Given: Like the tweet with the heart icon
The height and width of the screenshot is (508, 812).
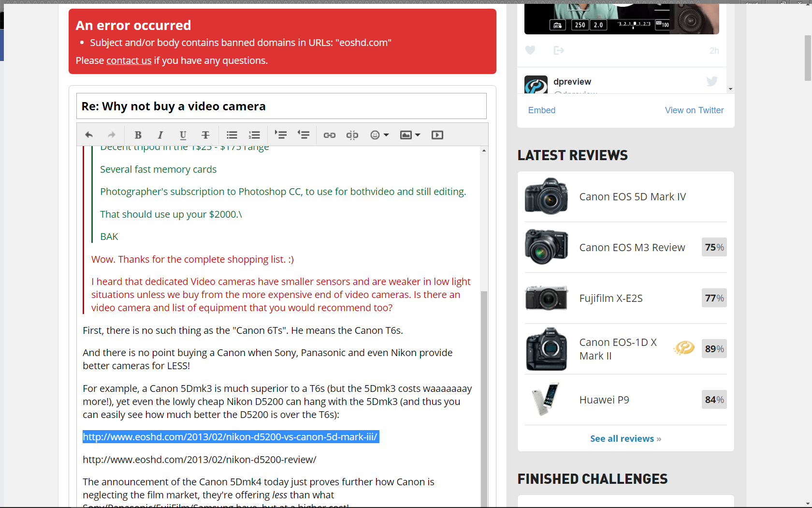Looking at the screenshot, I should (530, 50).
